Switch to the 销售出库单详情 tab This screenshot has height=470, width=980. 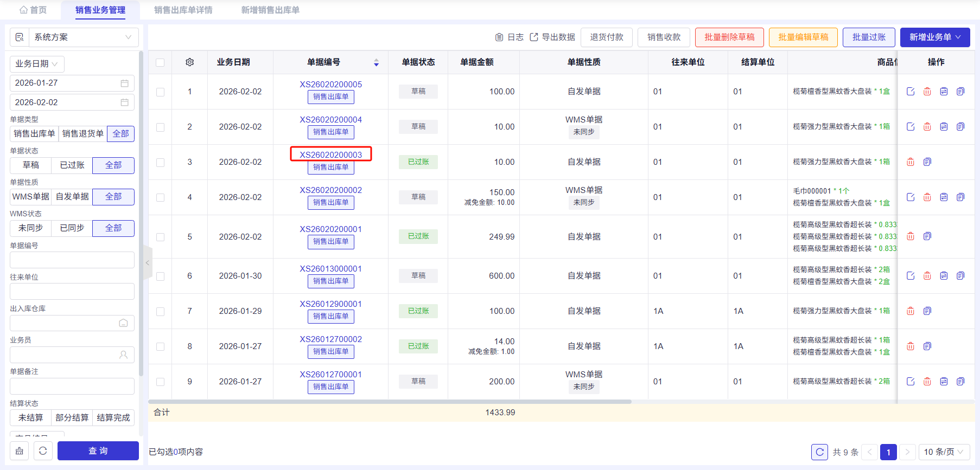point(183,10)
